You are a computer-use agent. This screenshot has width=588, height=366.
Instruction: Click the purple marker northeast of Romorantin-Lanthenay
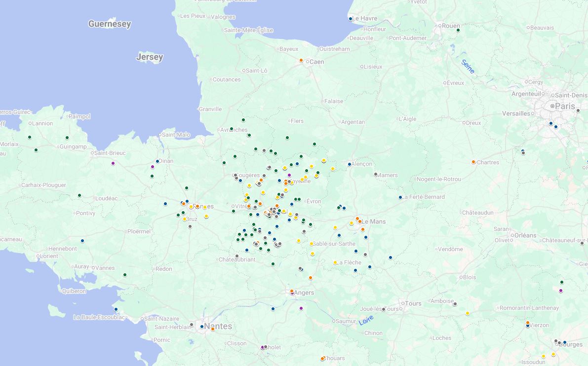(x=561, y=291)
